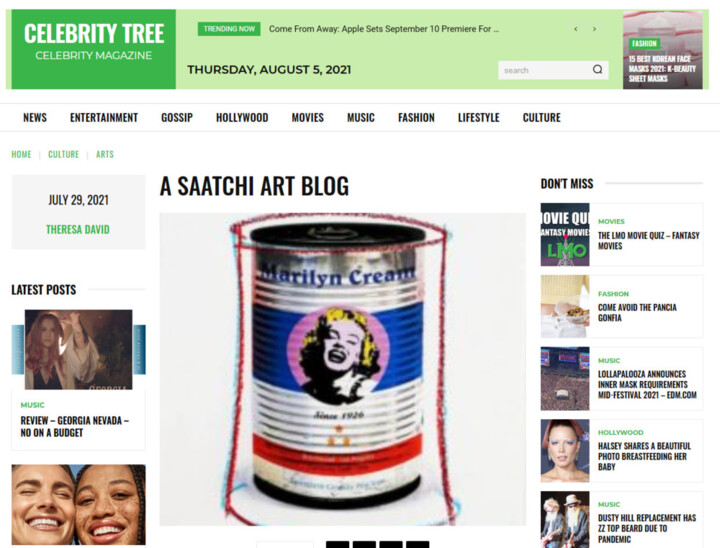Open the Come From Away trending headline
Image resolution: width=720 pixels, height=548 pixels.
coord(383,29)
